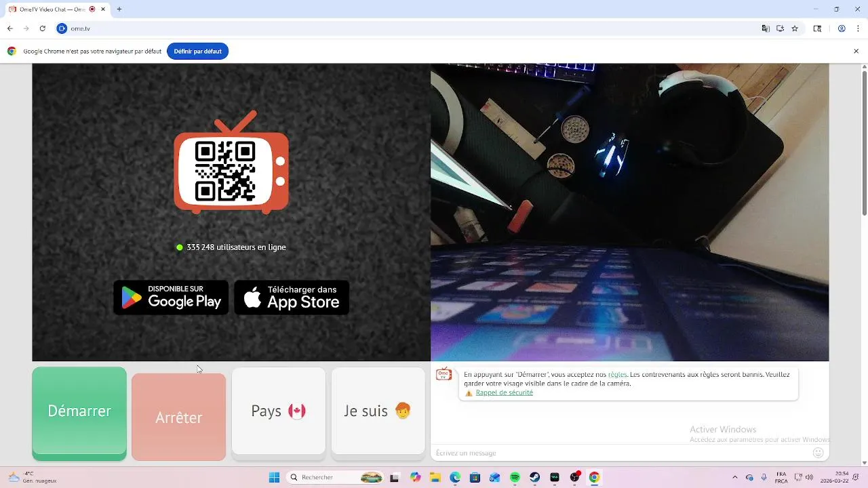Close the OmeTV Video Chat tab
The image size is (868, 488).
pyautogui.click(x=102, y=9)
